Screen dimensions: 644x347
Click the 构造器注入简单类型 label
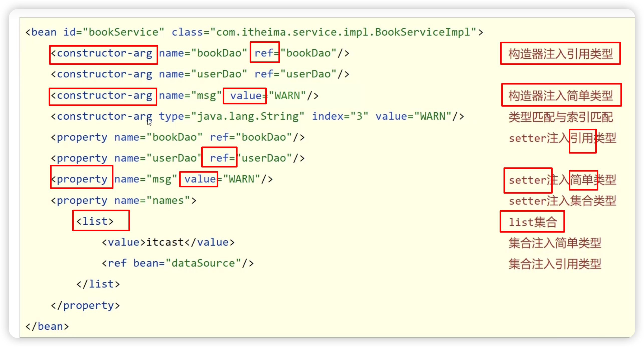pos(561,95)
